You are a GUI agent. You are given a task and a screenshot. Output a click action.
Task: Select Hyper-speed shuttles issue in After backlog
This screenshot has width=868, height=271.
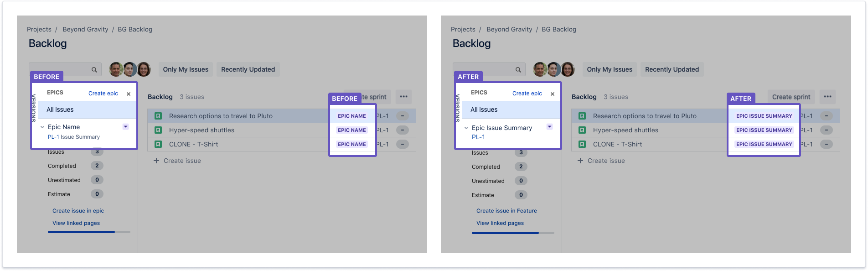click(706, 130)
